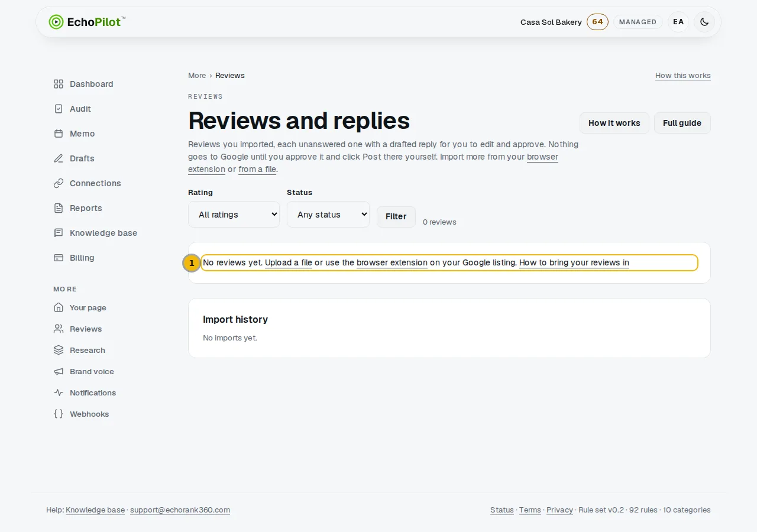This screenshot has width=757, height=532.
Task: Open the Status footer link
Action: point(502,510)
